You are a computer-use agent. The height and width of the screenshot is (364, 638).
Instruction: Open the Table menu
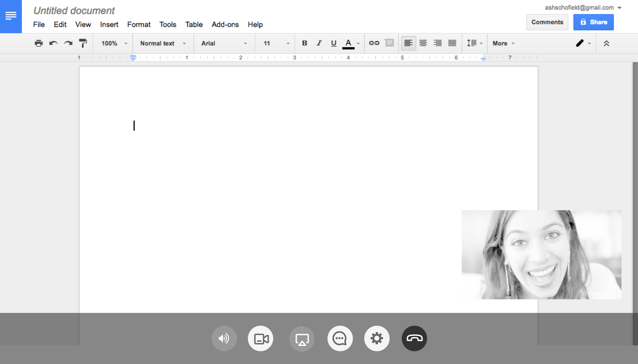[194, 24]
